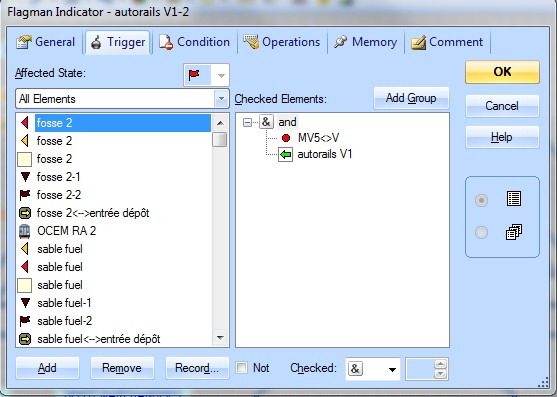Click the Add Group button
The height and width of the screenshot is (397, 557).
(411, 98)
